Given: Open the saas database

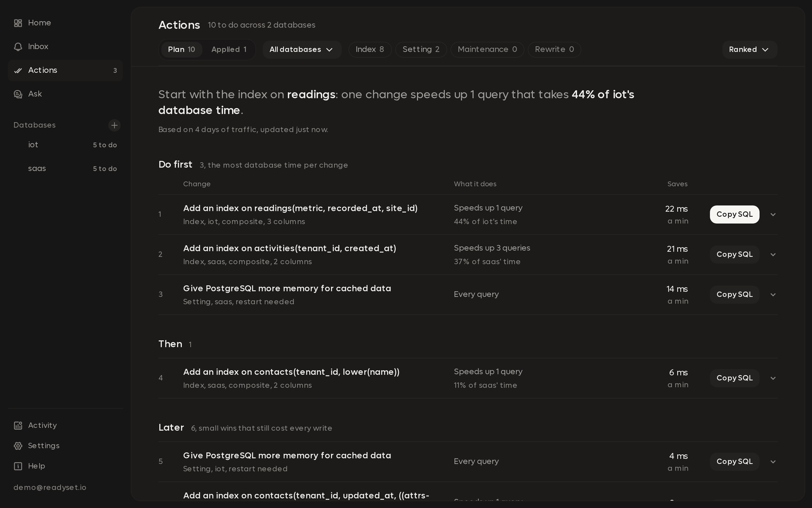Looking at the screenshot, I should [x=65, y=168].
